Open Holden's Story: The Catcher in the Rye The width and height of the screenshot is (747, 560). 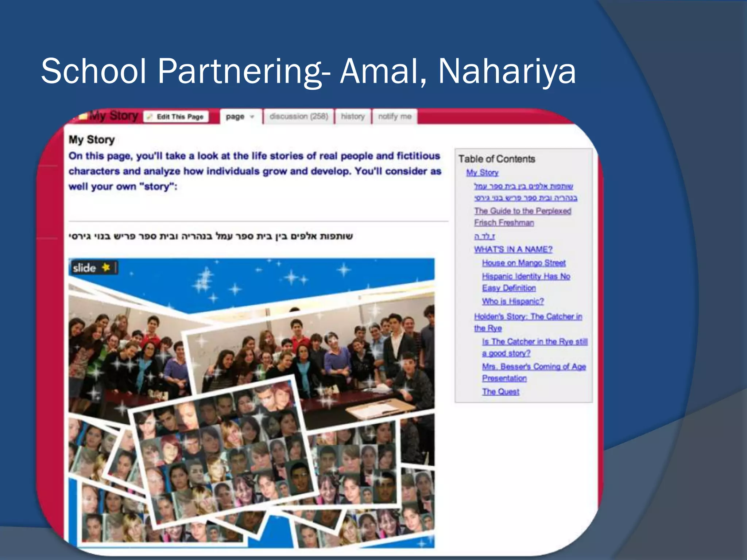(x=528, y=322)
